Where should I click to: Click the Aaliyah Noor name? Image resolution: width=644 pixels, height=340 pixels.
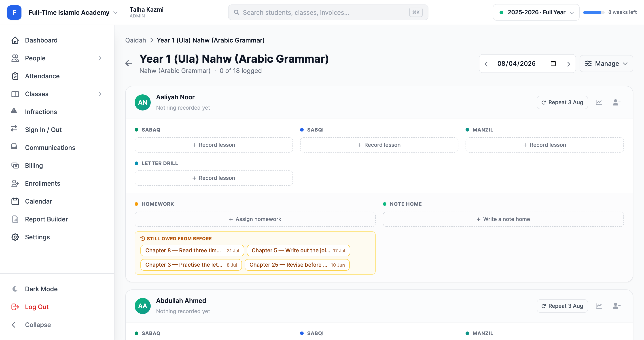click(175, 97)
